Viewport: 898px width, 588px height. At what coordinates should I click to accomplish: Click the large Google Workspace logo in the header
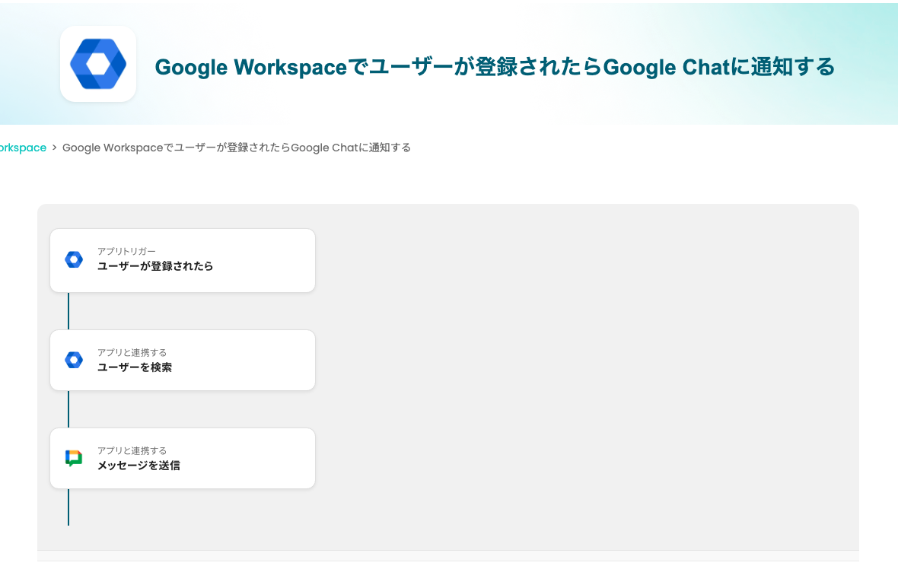coord(98,64)
